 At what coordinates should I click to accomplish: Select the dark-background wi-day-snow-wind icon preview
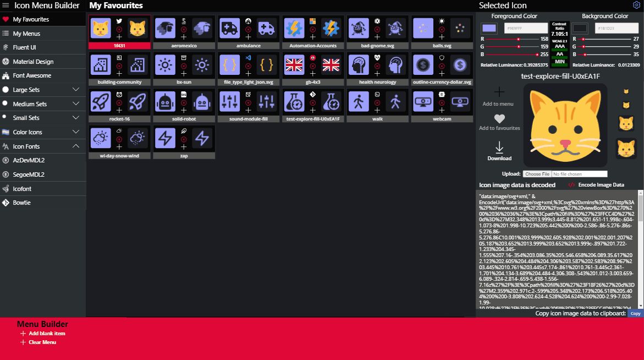(137, 138)
